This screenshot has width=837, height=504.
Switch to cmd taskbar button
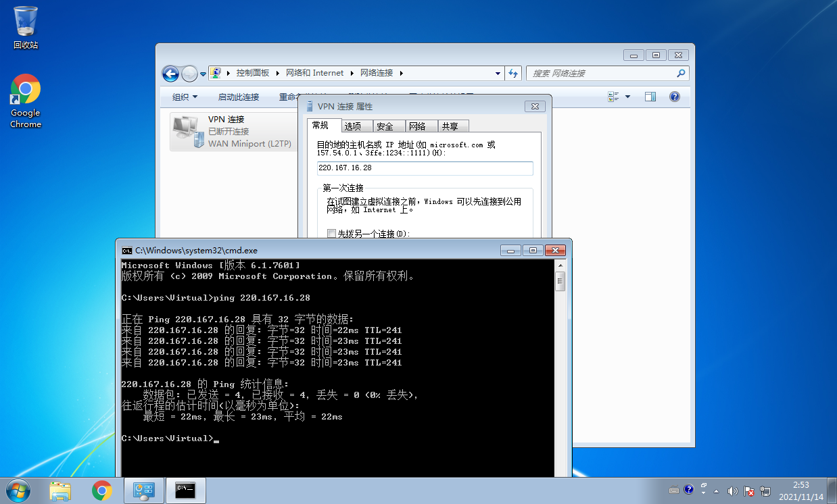[186, 490]
